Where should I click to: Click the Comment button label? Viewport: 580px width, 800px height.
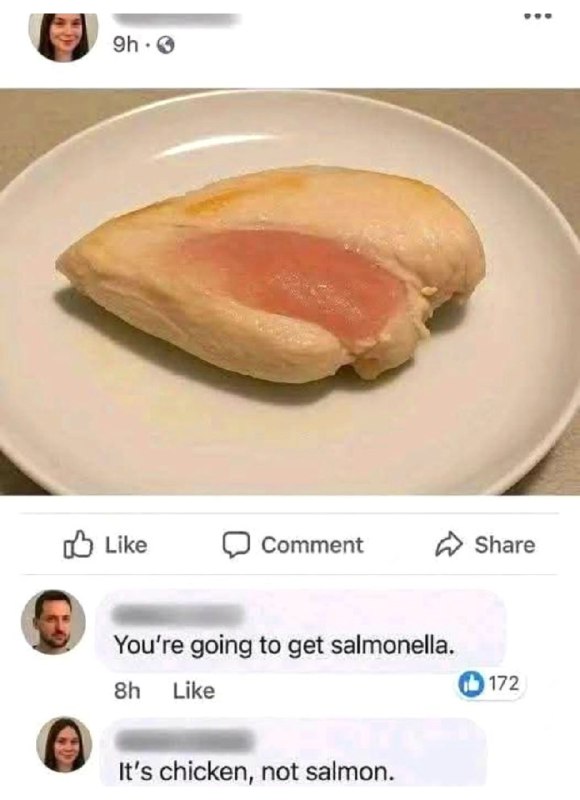pos(312,545)
